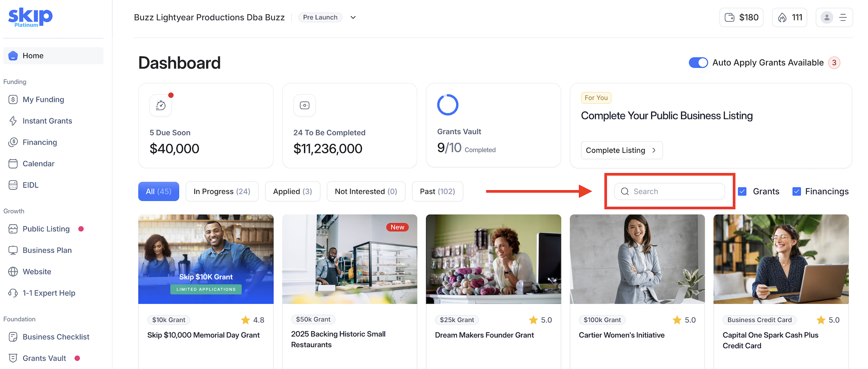The image size is (868, 369).
Task: Click the Skip Platinum logo
Action: pyautogui.click(x=30, y=17)
